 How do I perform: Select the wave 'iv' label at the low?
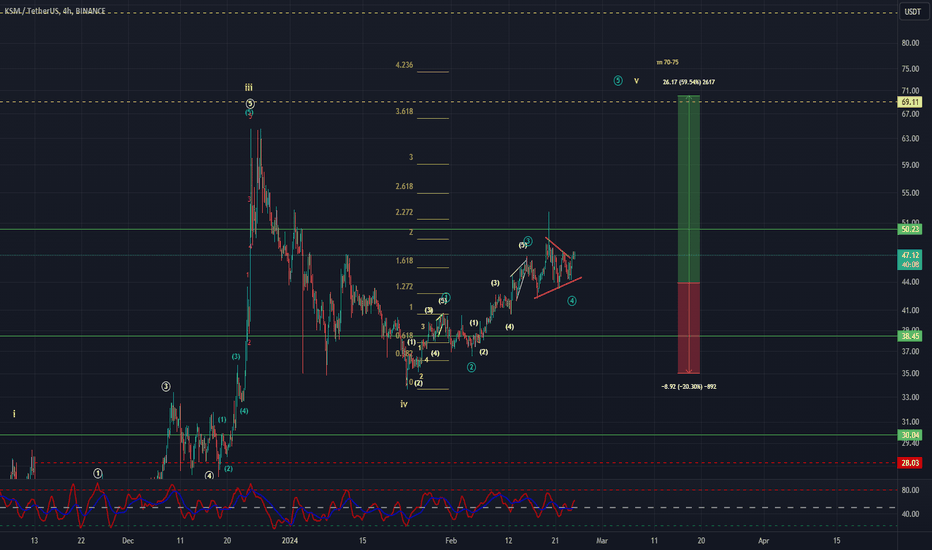pos(404,404)
